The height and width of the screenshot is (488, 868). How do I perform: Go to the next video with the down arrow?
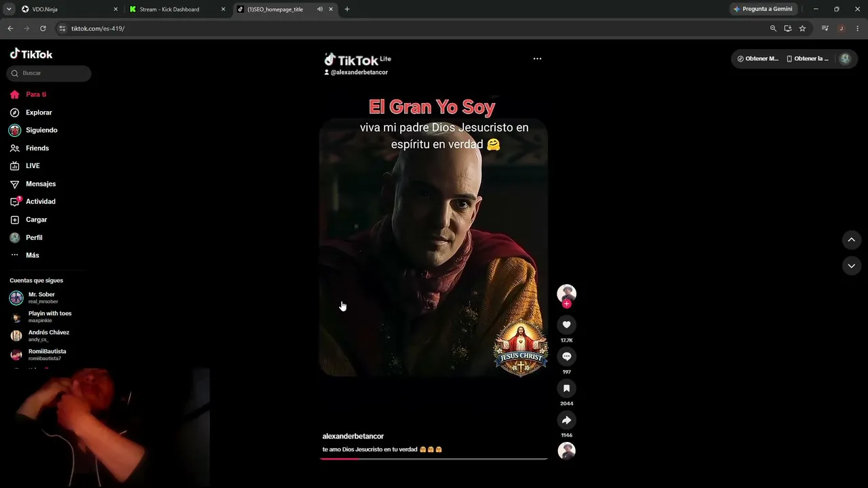point(852,266)
